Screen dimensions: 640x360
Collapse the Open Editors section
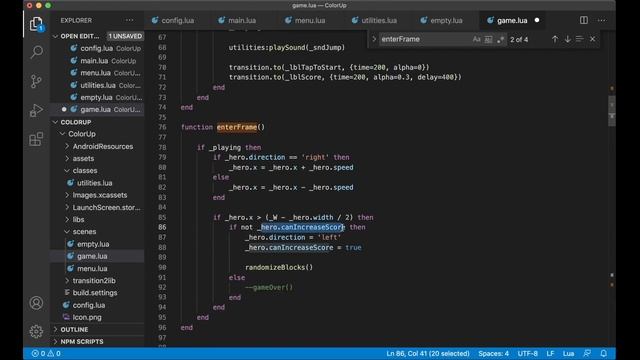(x=56, y=36)
